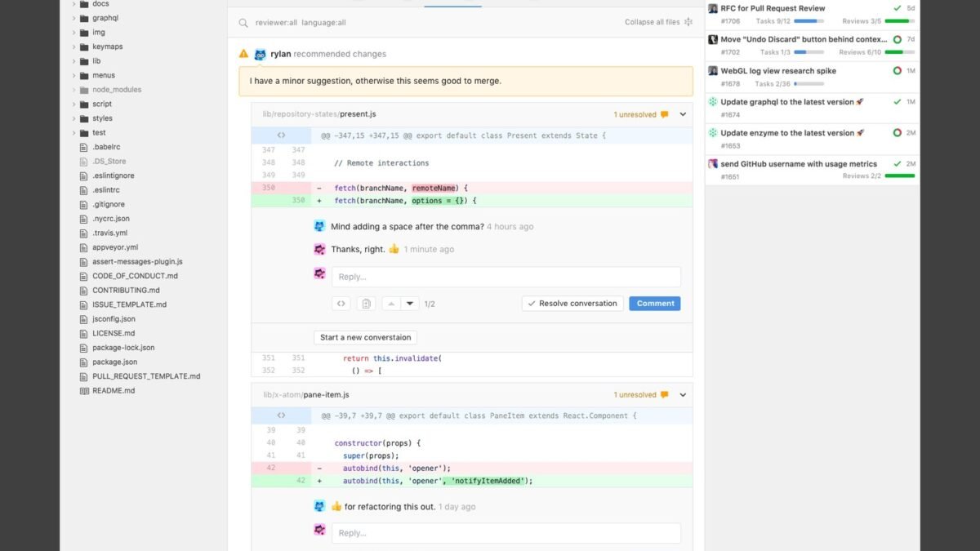
Task: Select .travis.yml in file tree
Action: click(109, 233)
